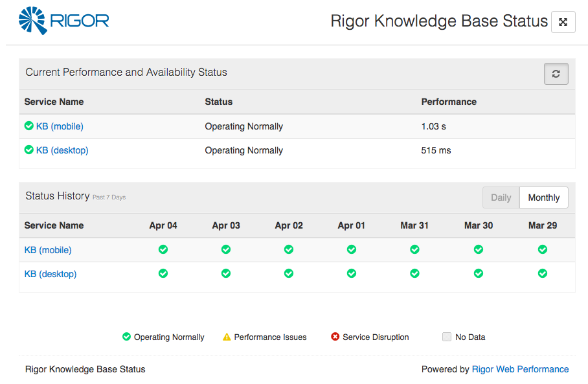Click KB (desktop) status icon for Mar 30

479,273
